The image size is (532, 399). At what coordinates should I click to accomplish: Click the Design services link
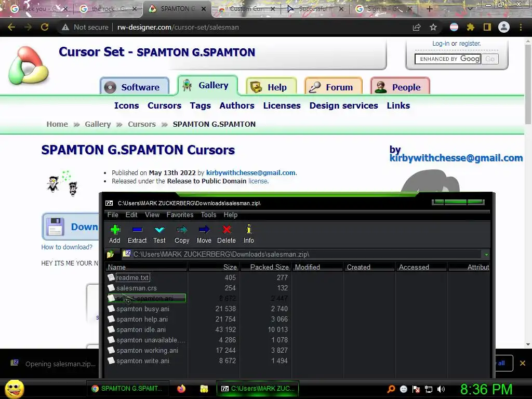coord(344,105)
